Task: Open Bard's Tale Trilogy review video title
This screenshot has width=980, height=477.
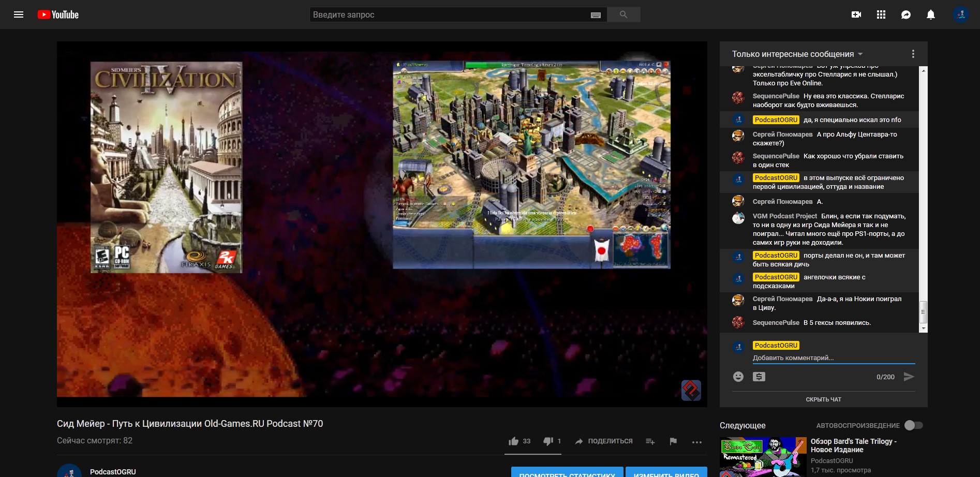Action: (854, 445)
